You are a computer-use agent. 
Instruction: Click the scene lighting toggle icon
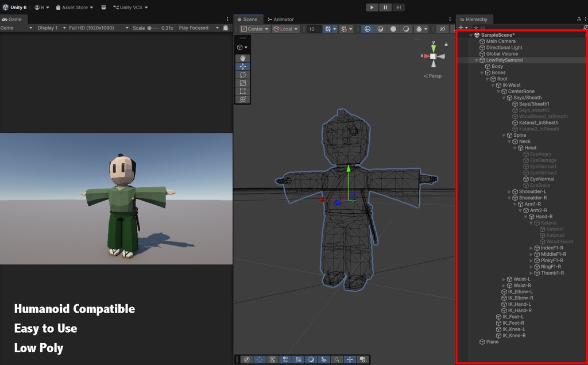[367, 29]
